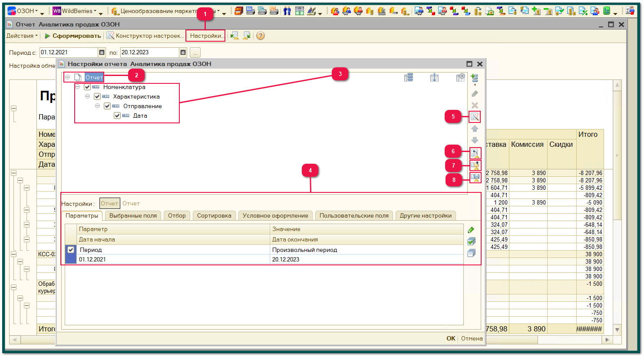Image resolution: width=644 pixels, height=357 pixels.
Task: Click Отмена to cancel settings
Action: tap(472, 338)
